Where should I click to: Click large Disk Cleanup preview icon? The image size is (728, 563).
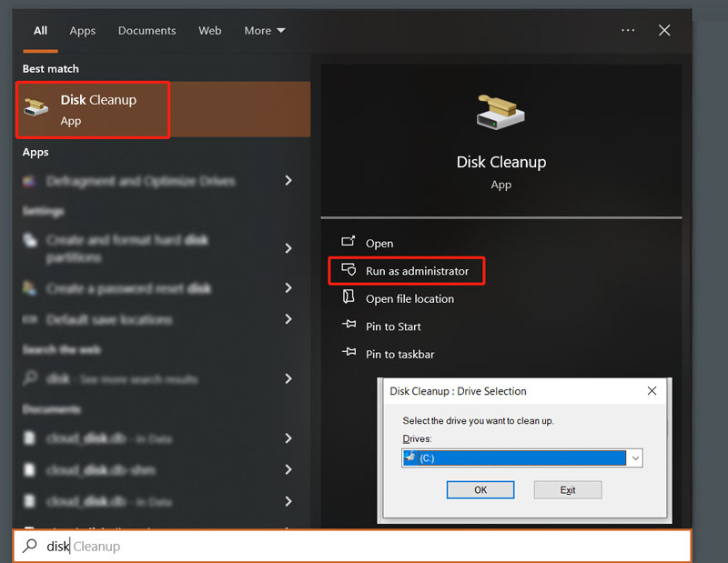coord(500,112)
